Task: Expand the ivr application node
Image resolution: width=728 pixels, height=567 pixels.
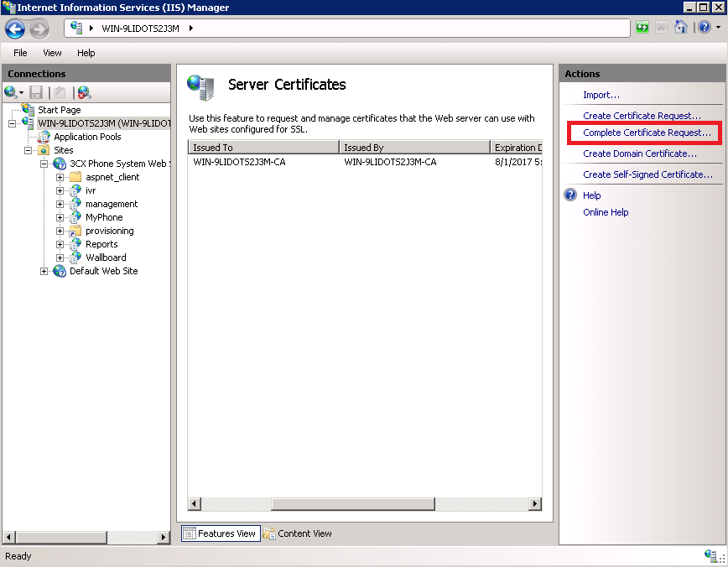Action: [60, 191]
